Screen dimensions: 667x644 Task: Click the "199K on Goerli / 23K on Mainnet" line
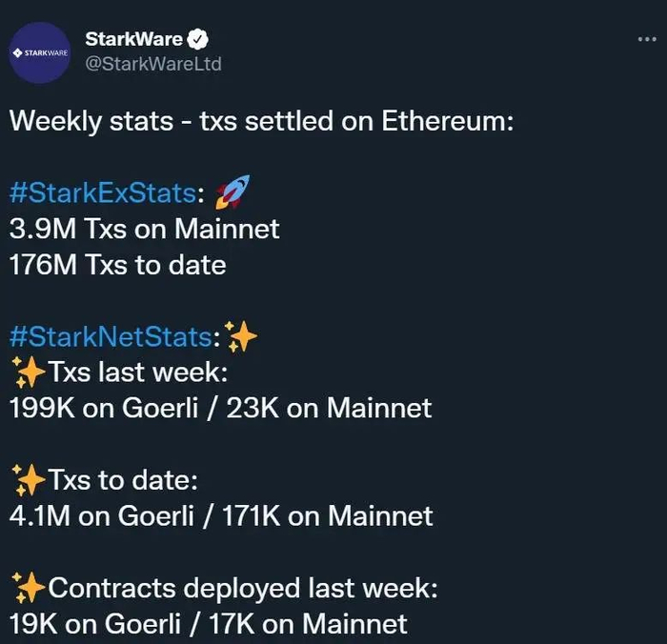point(220,409)
